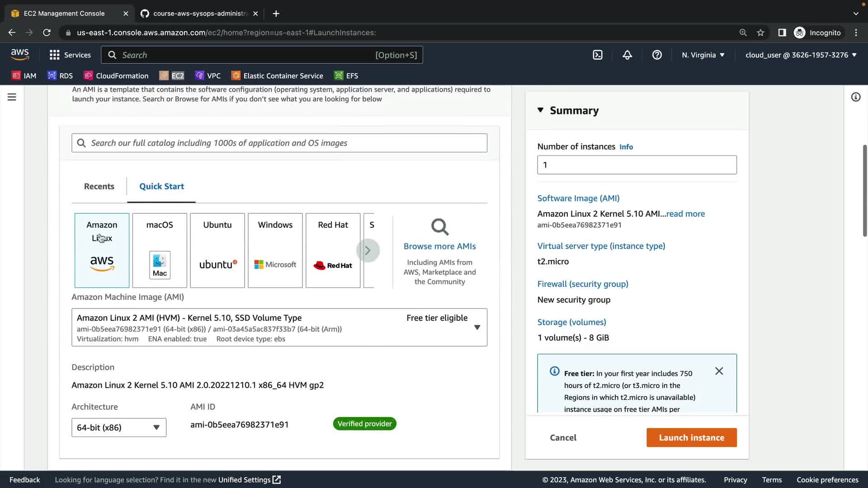The height and width of the screenshot is (488, 868).
Task: Toggle the left hamburger navigation menu
Action: (12, 97)
